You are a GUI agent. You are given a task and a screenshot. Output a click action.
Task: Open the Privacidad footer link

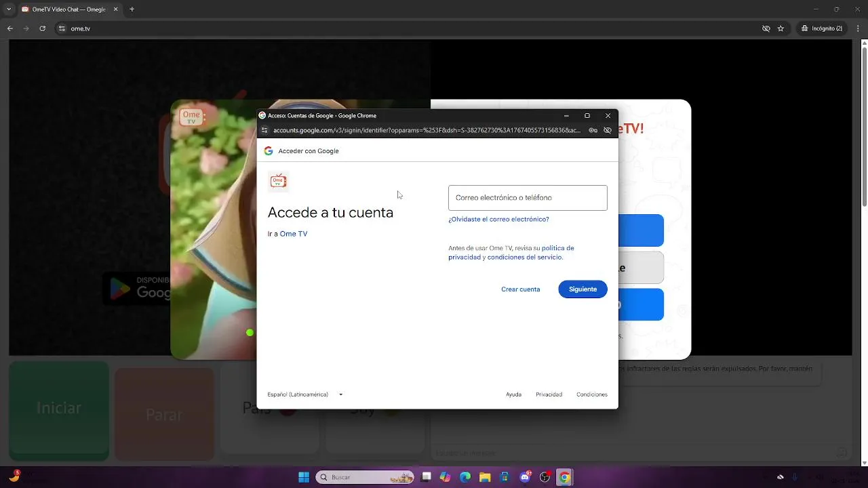(549, 394)
